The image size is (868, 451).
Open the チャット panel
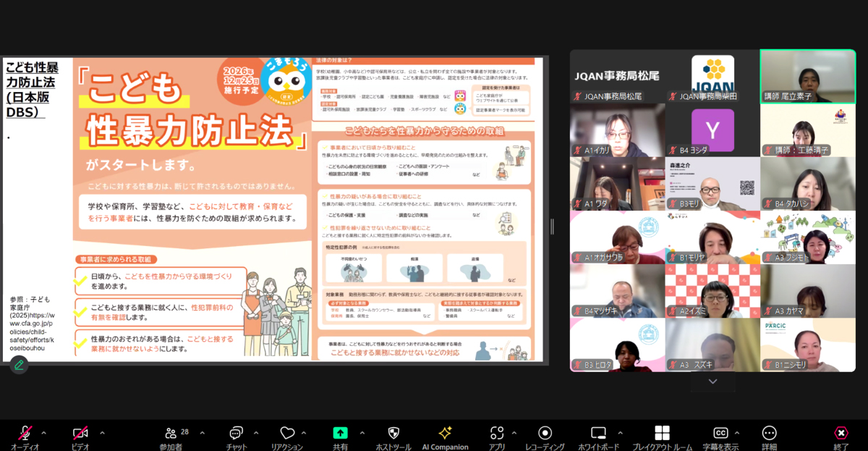235,434
